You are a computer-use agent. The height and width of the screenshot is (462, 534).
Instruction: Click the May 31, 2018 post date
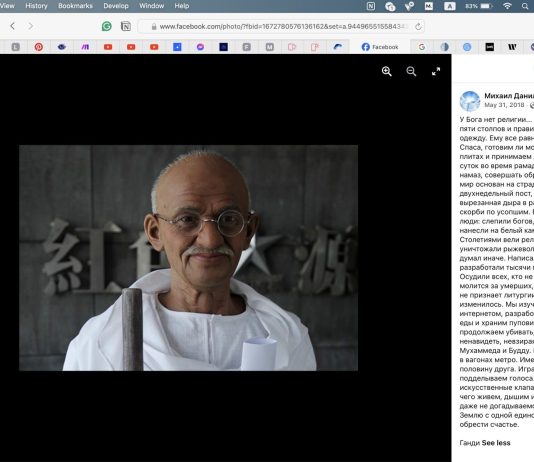pyautogui.click(x=504, y=105)
